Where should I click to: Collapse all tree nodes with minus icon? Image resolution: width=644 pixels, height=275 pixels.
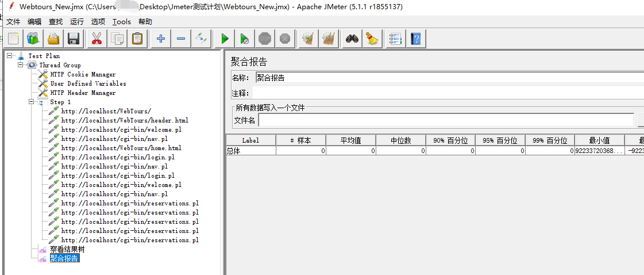click(x=181, y=39)
